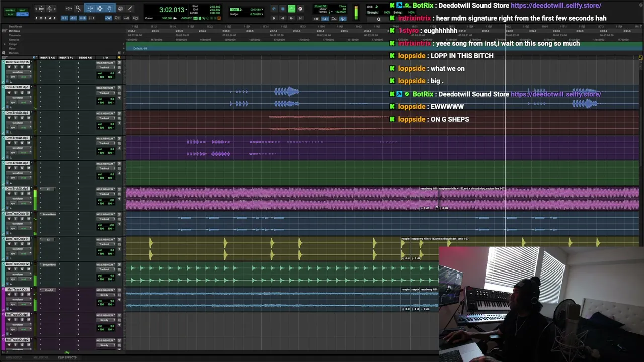Toggle Grid edit mode
The height and width of the screenshot is (362, 644).
(x=21, y=14)
